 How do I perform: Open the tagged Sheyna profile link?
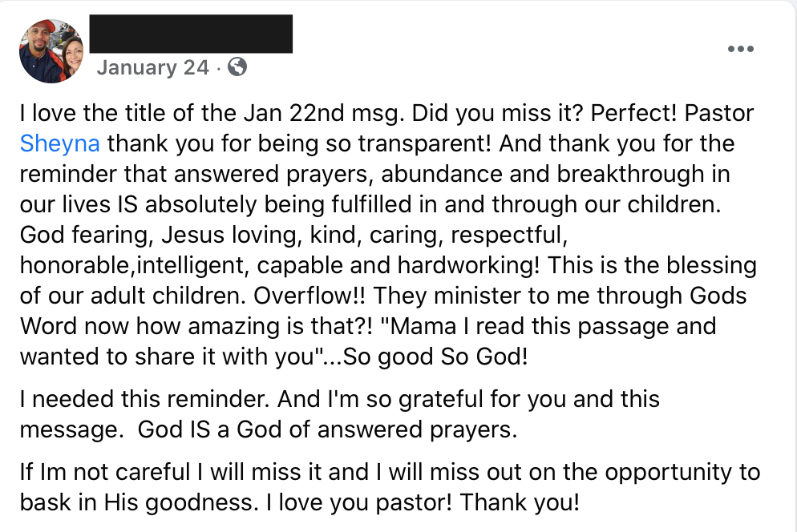pos(60,144)
